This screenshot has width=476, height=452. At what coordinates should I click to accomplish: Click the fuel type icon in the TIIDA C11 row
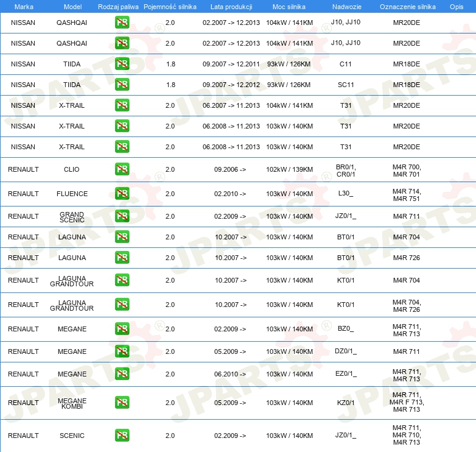[x=122, y=64]
